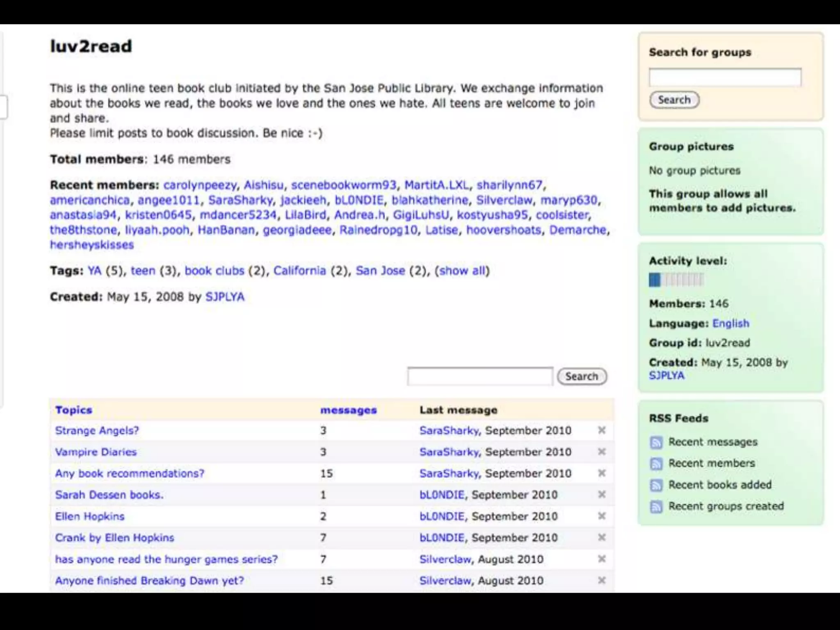Open member profile carolynpeezy
This screenshot has height=630, width=840.
200,185
